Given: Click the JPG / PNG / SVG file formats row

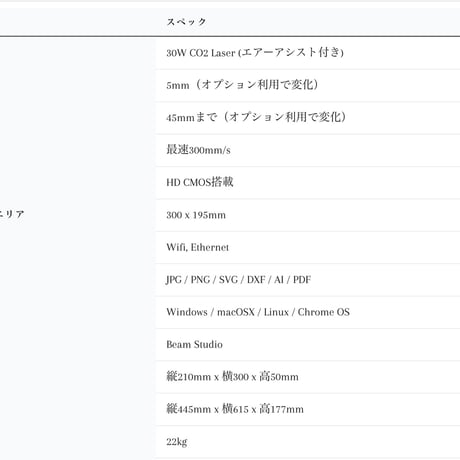Looking at the screenshot, I should [308, 279].
